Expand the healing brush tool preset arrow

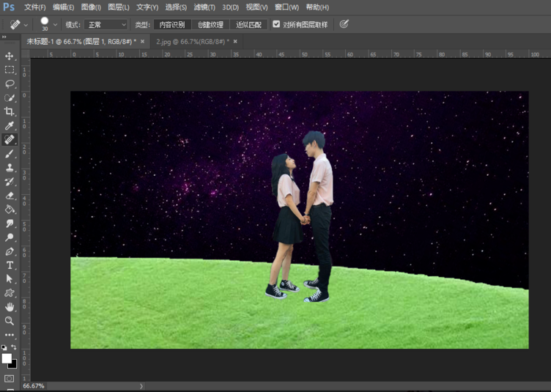coord(26,24)
